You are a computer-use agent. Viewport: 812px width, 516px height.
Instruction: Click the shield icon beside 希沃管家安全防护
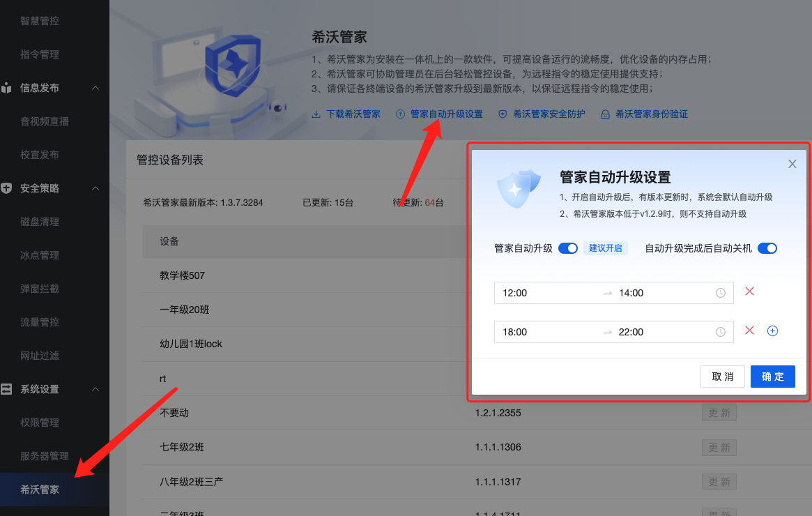click(503, 114)
